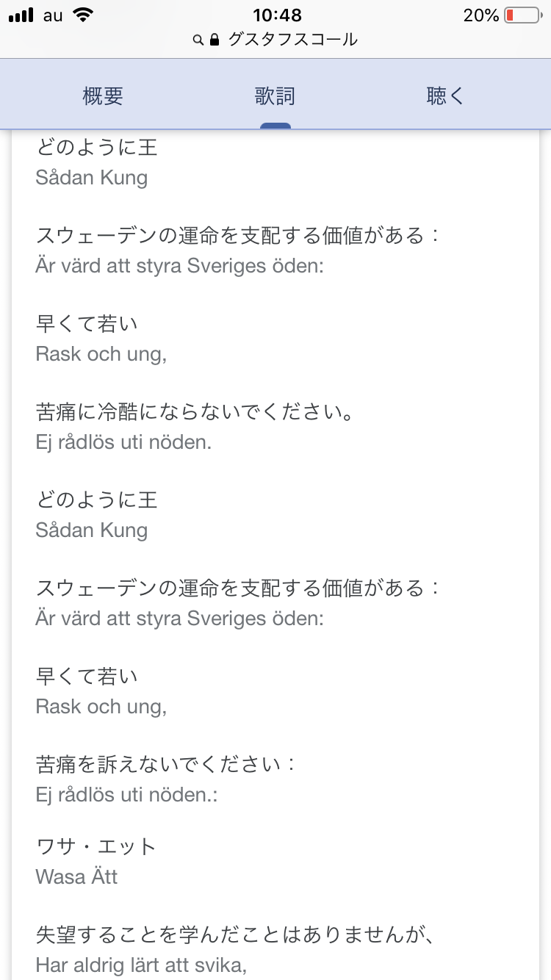
Task: Tap the first どのように王 lyric line
Action: (97, 148)
